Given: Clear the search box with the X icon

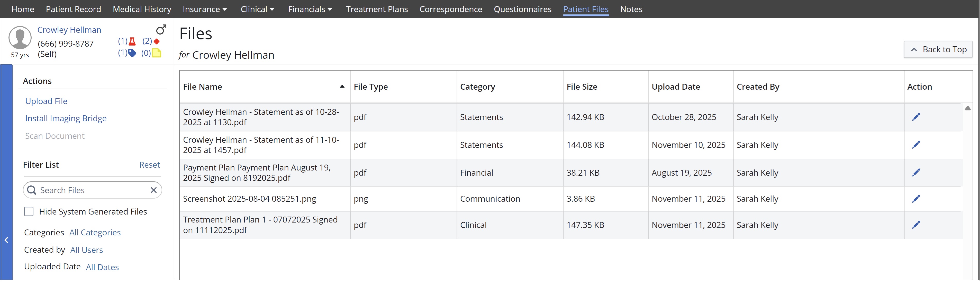Looking at the screenshot, I should (154, 190).
